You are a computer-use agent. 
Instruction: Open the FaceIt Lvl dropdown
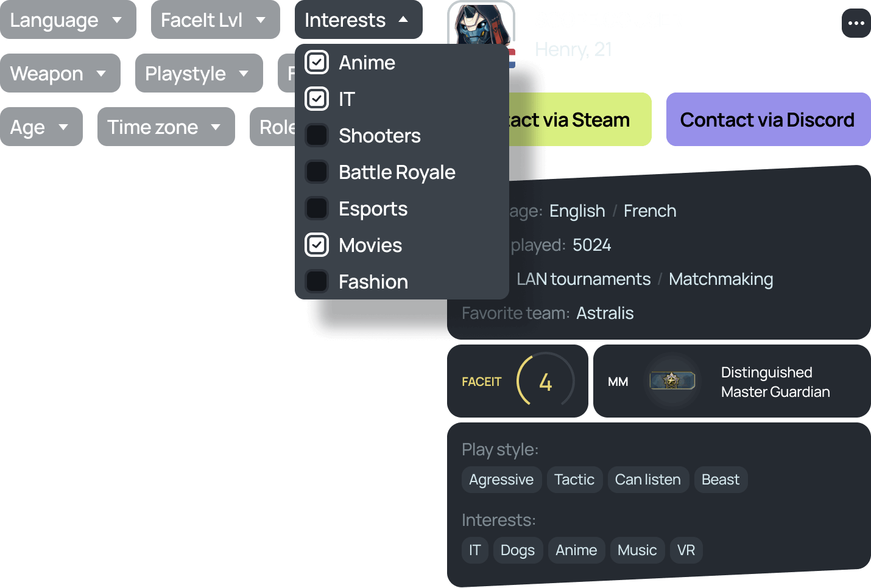(216, 19)
